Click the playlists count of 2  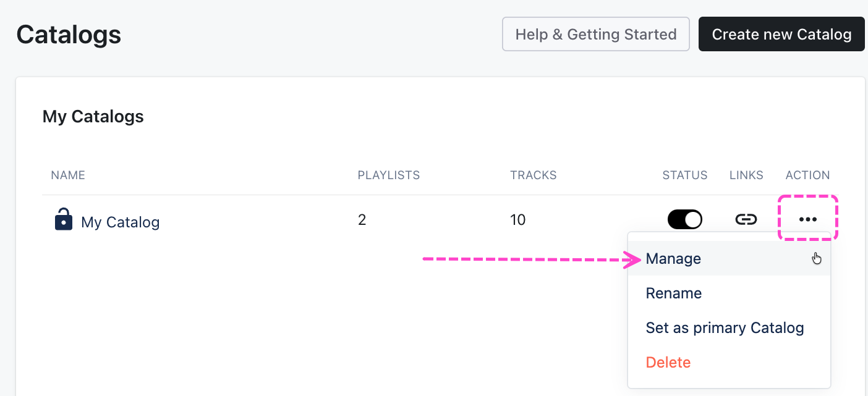362,220
